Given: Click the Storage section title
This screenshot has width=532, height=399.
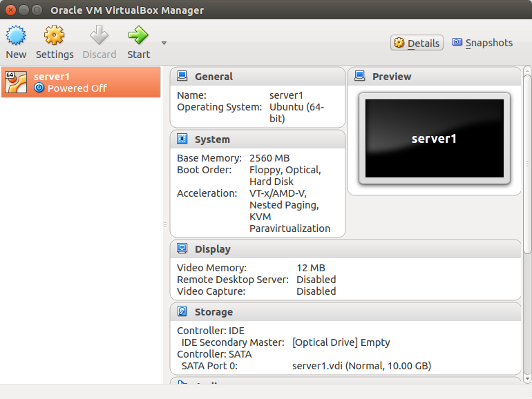Looking at the screenshot, I should coord(213,312).
